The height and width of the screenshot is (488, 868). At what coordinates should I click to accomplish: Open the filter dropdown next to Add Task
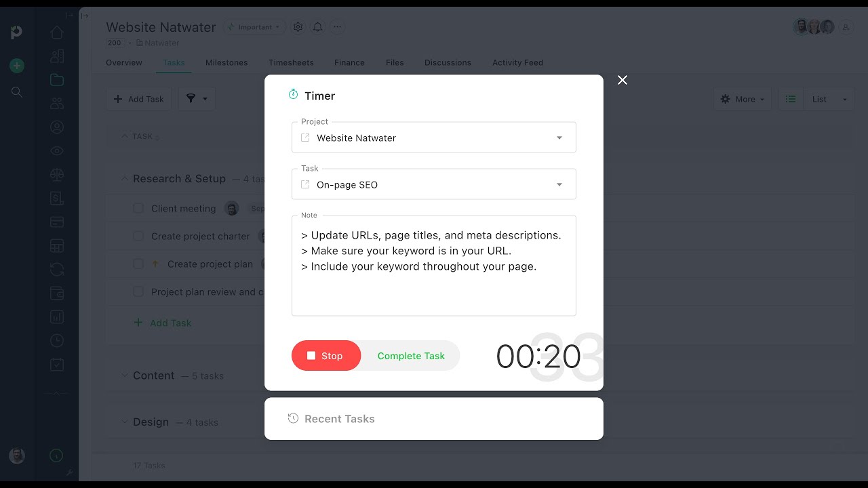[x=197, y=99]
